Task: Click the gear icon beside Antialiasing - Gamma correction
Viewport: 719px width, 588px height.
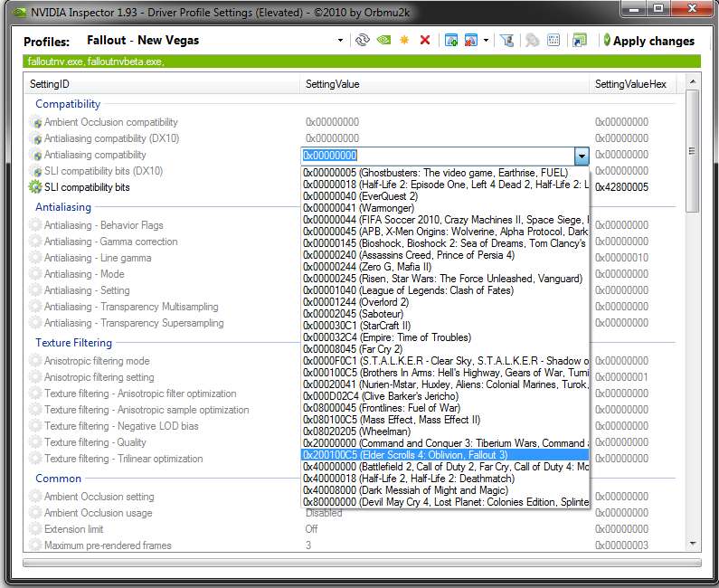Action: tap(35, 242)
